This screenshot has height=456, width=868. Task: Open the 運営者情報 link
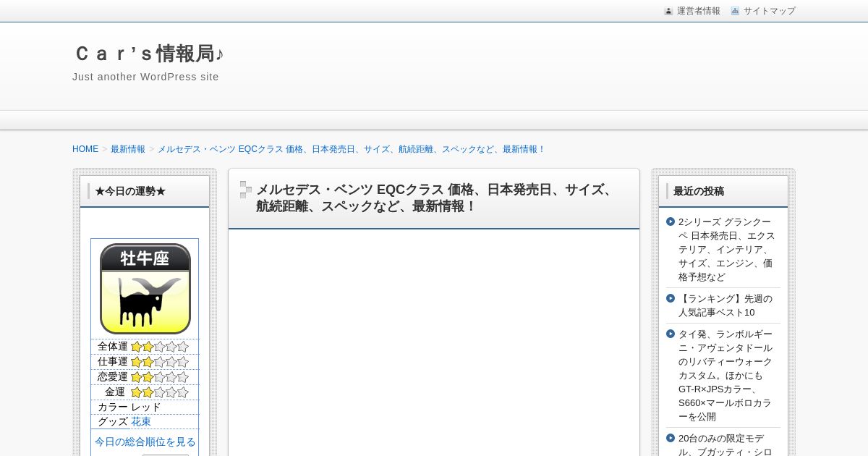pyautogui.click(x=698, y=11)
